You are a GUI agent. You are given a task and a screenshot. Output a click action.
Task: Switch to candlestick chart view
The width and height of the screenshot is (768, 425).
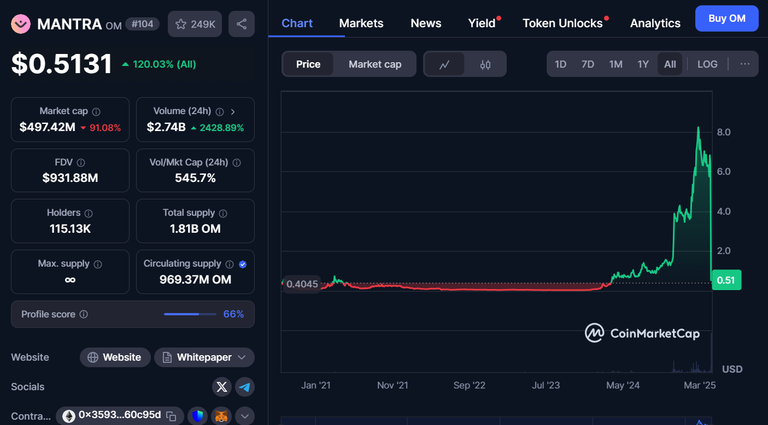click(485, 64)
